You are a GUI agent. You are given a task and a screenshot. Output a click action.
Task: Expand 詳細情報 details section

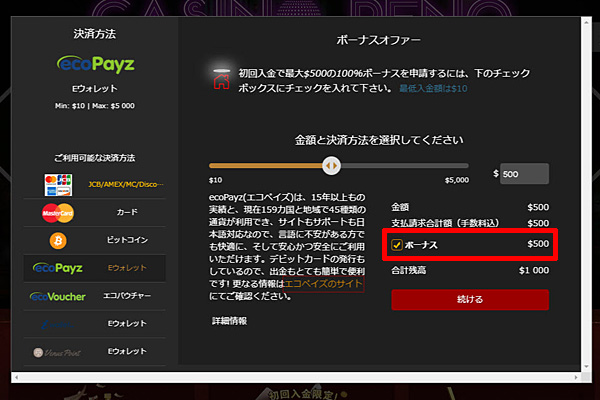pos(229,321)
